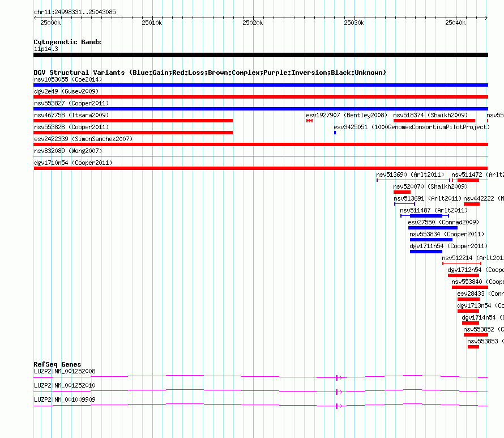Select the nsv511487 blue gain bar

426,216
